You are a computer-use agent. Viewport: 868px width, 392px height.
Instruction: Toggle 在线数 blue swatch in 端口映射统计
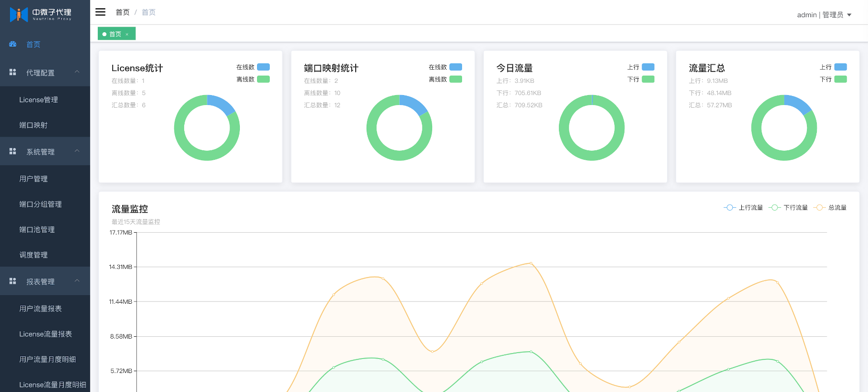(x=456, y=67)
